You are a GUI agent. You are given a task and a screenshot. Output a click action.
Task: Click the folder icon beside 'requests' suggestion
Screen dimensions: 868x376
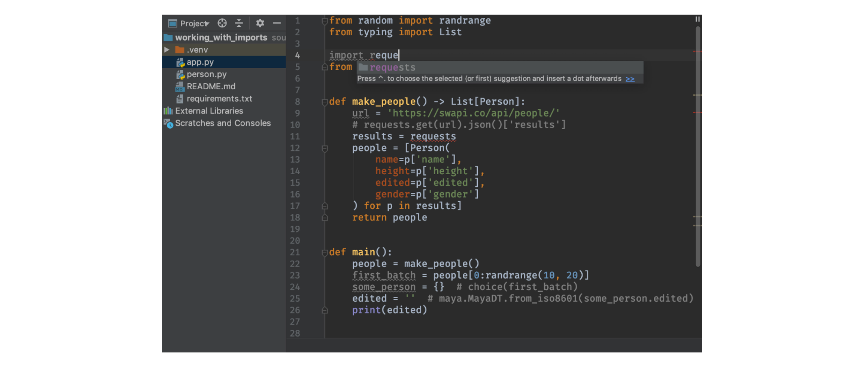pos(363,67)
